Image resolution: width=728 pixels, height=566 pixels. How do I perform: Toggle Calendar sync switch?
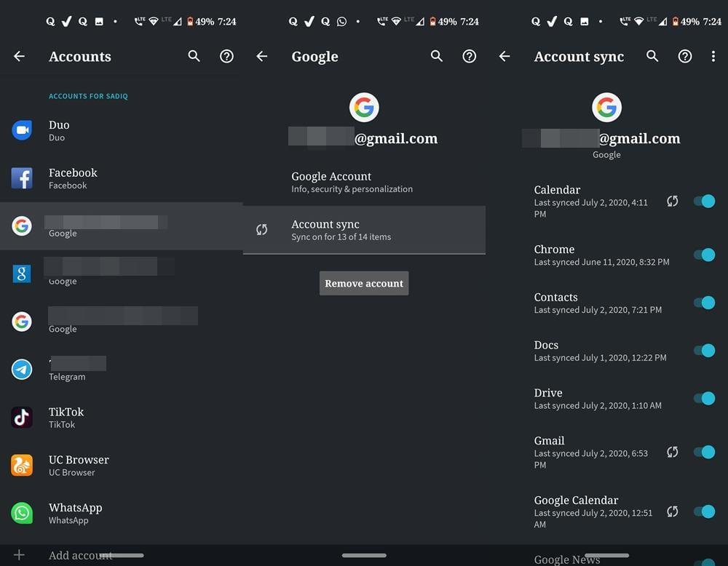pyautogui.click(x=704, y=202)
